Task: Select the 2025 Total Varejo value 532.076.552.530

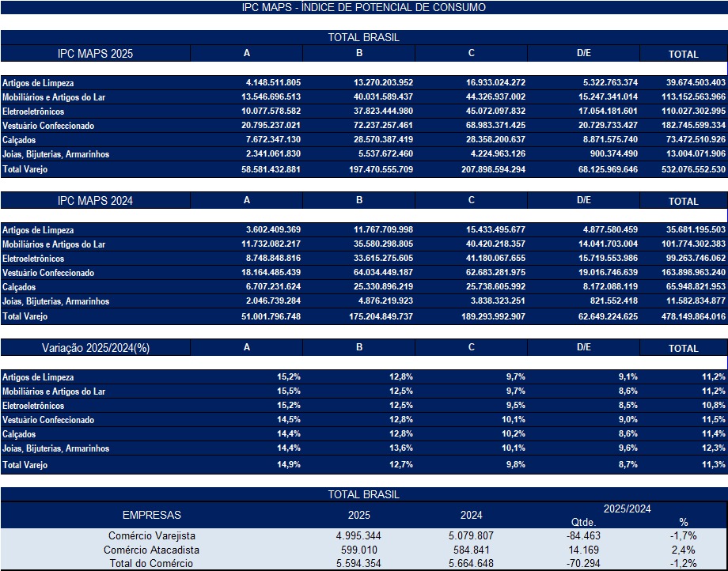Action: [686, 169]
